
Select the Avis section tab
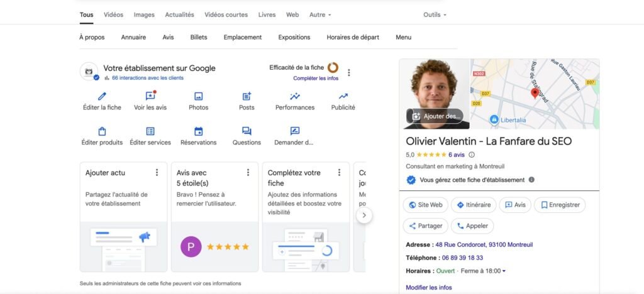pyautogui.click(x=168, y=37)
